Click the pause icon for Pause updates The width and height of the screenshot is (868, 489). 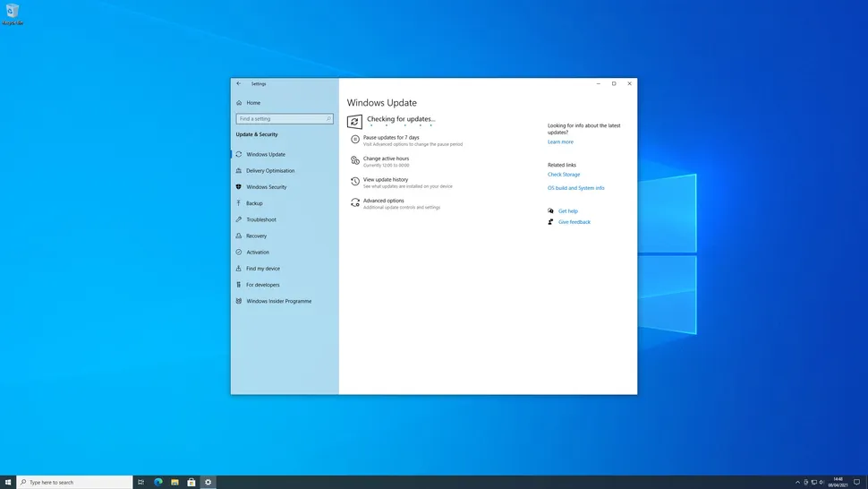355,139
